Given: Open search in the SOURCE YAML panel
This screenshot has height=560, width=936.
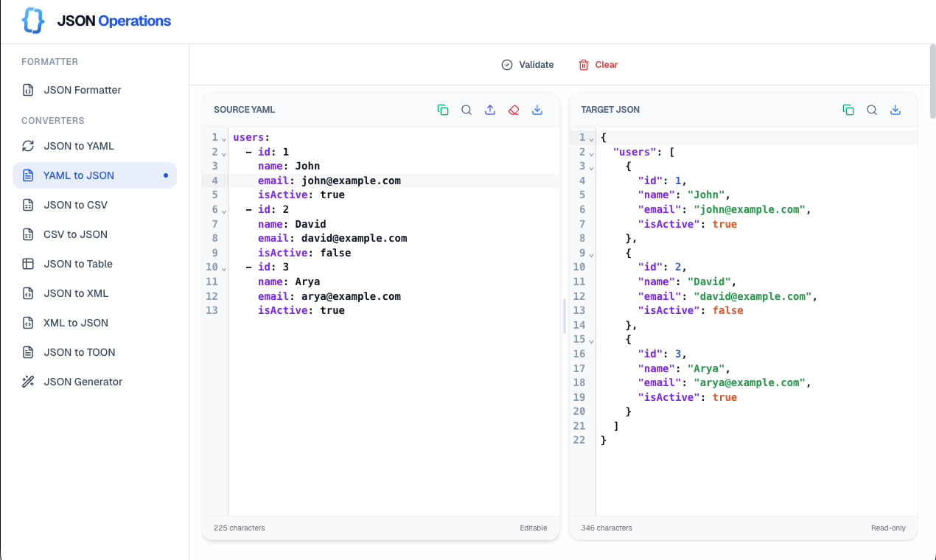Looking at the screenshot, I should [x=467, y=109].
